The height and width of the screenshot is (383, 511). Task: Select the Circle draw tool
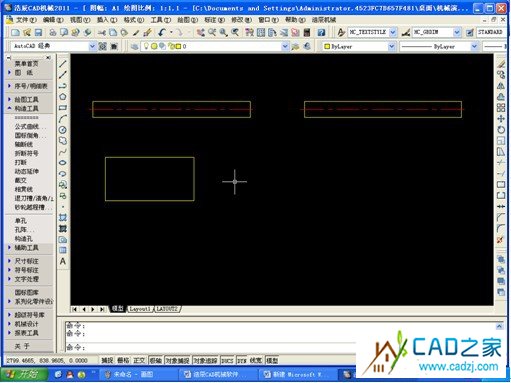63,130
